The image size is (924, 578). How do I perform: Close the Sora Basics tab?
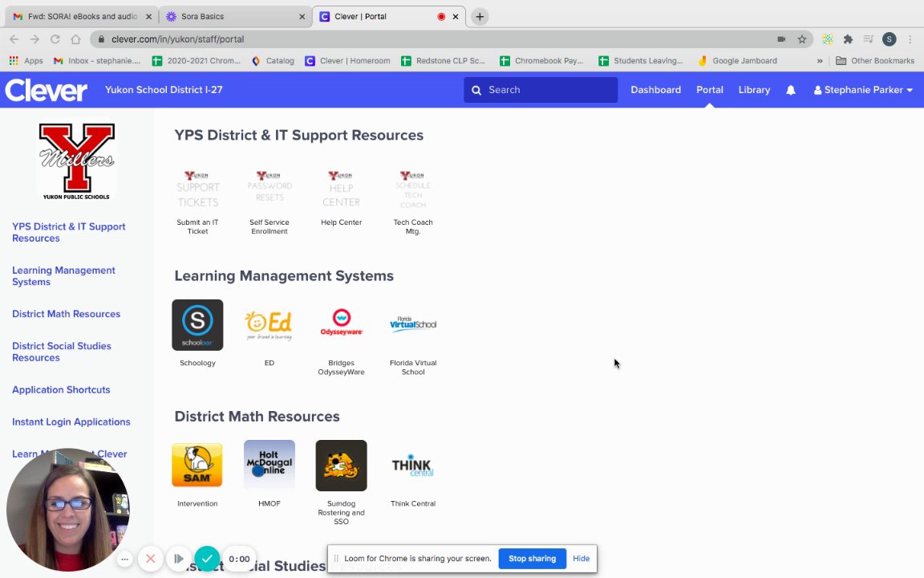pyautogui.click(x=302, y=17)
